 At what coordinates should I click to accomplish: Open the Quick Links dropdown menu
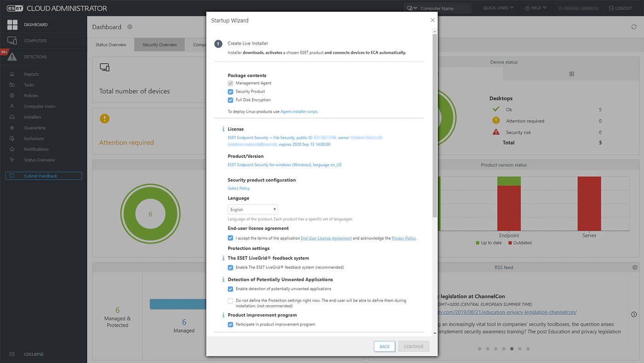click(498, 8)
